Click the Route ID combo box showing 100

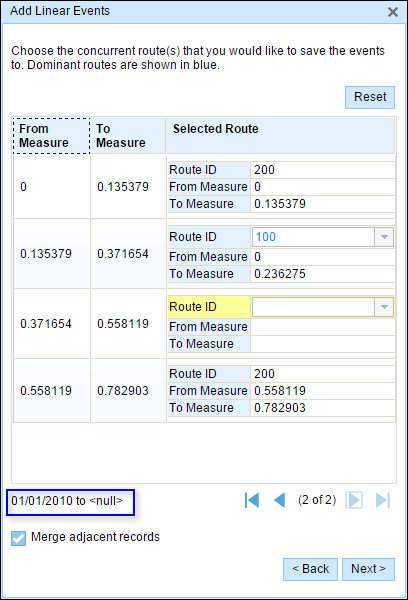point(323,237)
